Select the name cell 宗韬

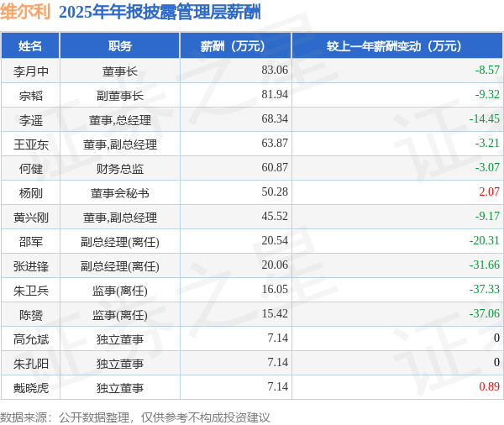pos(31,96)
